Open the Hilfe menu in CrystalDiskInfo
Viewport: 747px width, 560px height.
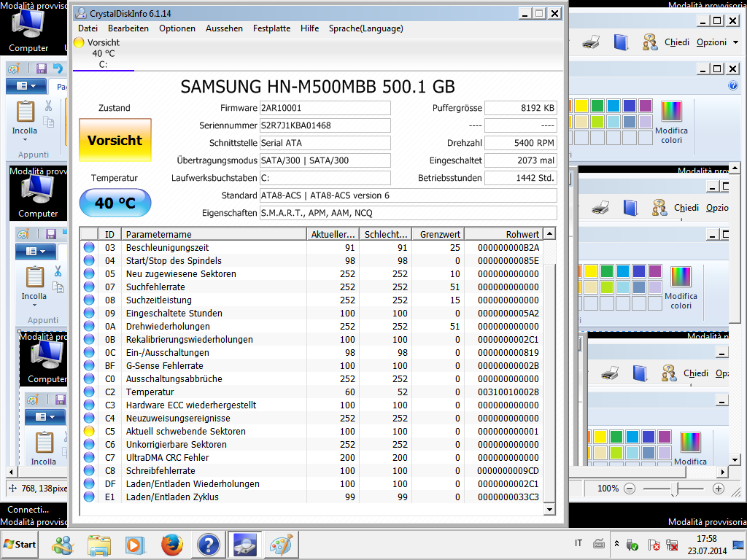(309, 28)
